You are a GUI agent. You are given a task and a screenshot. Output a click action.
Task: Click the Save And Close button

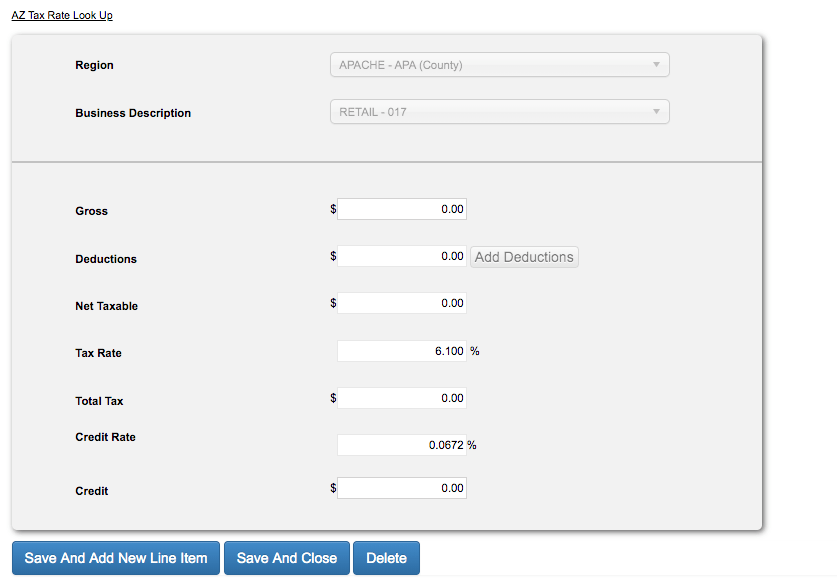[x=287, y=558]
